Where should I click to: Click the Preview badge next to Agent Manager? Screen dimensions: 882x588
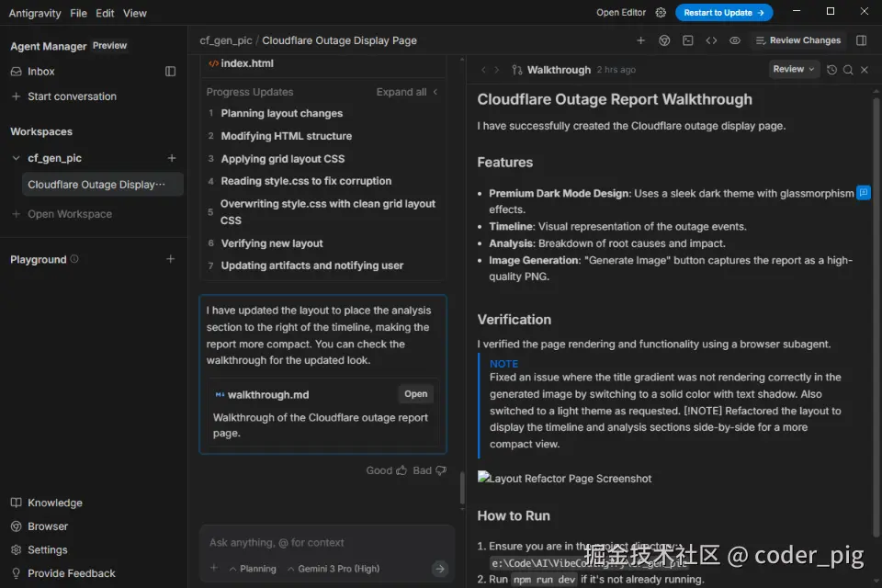tap(109, 46)
